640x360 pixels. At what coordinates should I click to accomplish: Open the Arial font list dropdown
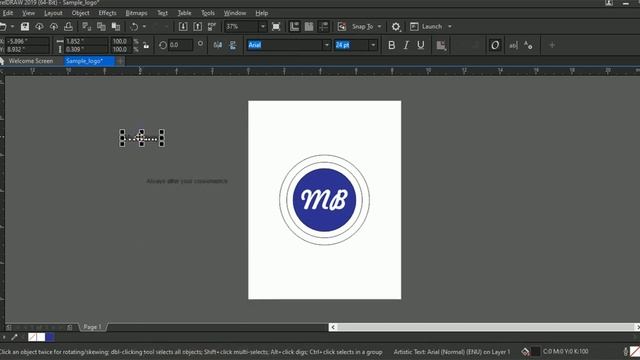point(327,45)
